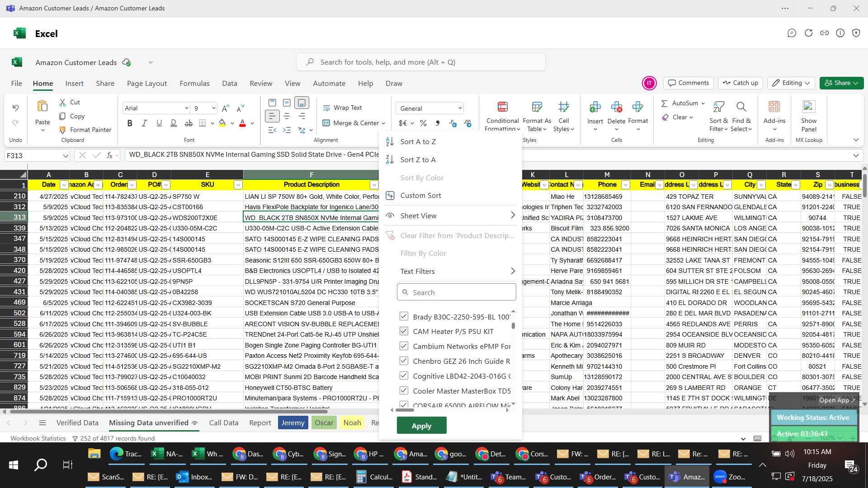
Task: Click the font color red swatch
Action: pos(242,123)
